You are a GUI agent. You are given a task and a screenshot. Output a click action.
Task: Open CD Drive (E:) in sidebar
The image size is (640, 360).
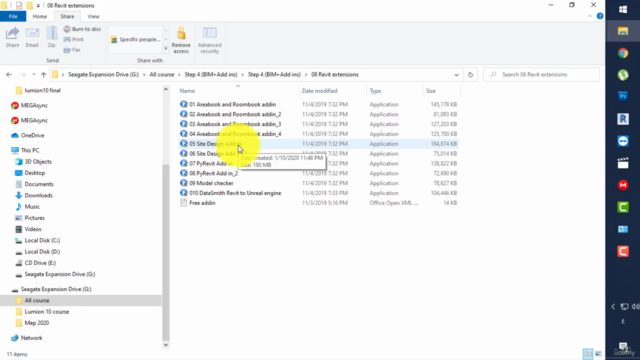pos(40,263)
